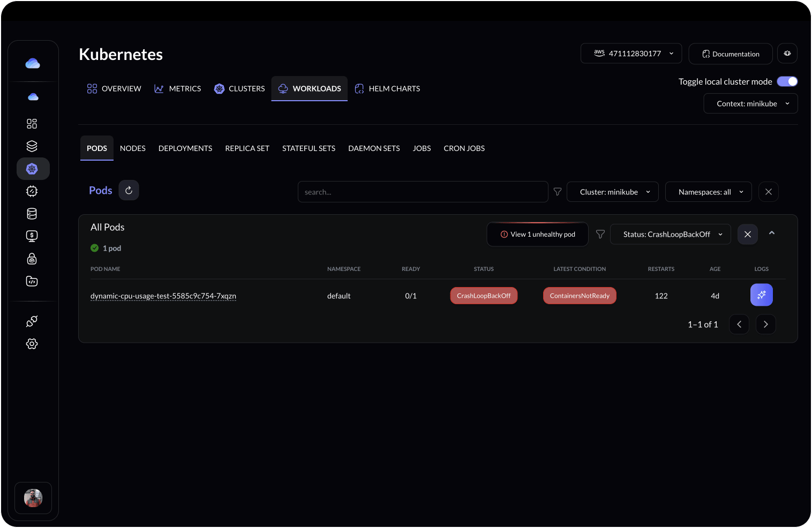
Task: Clear cluster and namespace filters with X
Action: [769, 192]
